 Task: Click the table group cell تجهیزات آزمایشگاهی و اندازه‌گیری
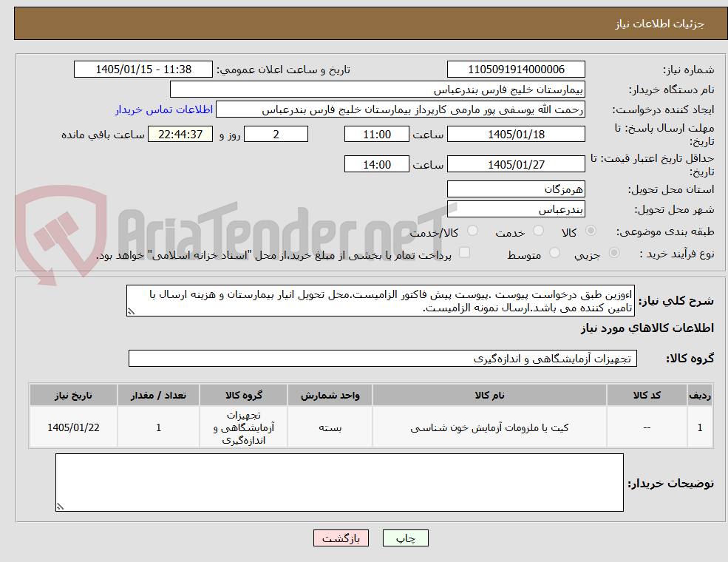point(244,427)
